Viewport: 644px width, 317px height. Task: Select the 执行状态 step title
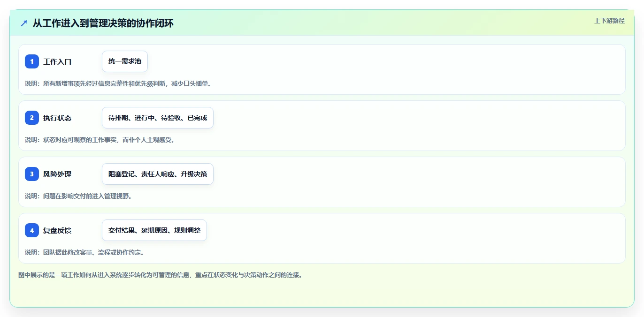click(x=57, y=118)
